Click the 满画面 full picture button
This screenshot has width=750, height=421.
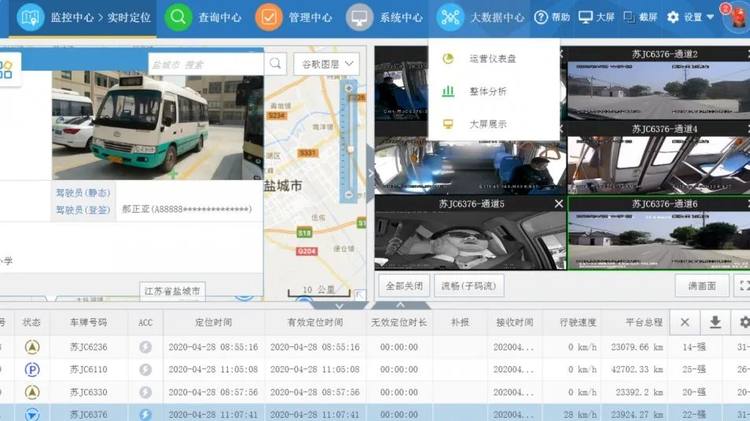702,286
